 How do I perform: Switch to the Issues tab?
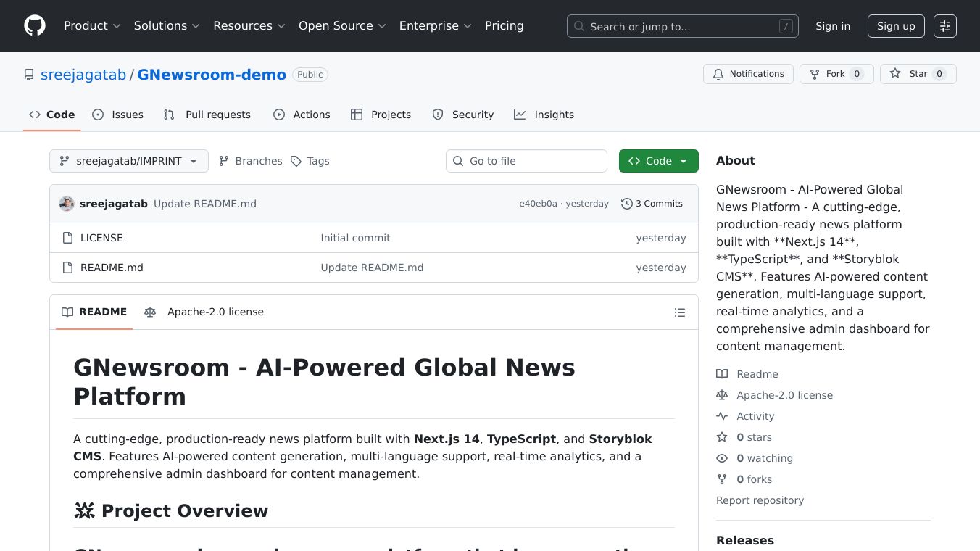coord(118,115)
